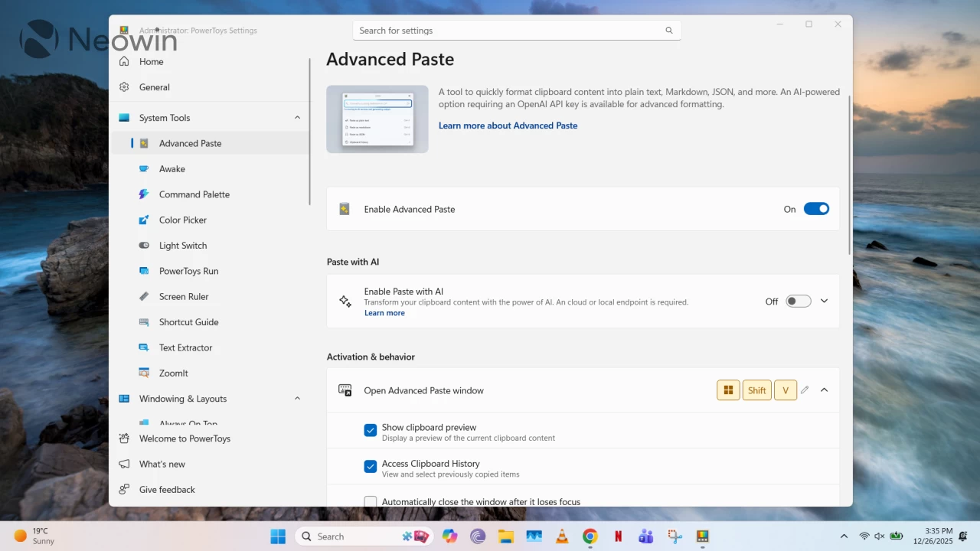980x551 pixels.
Task: Click the sidebar navigation scrollbar
Action: click(309, 131)
